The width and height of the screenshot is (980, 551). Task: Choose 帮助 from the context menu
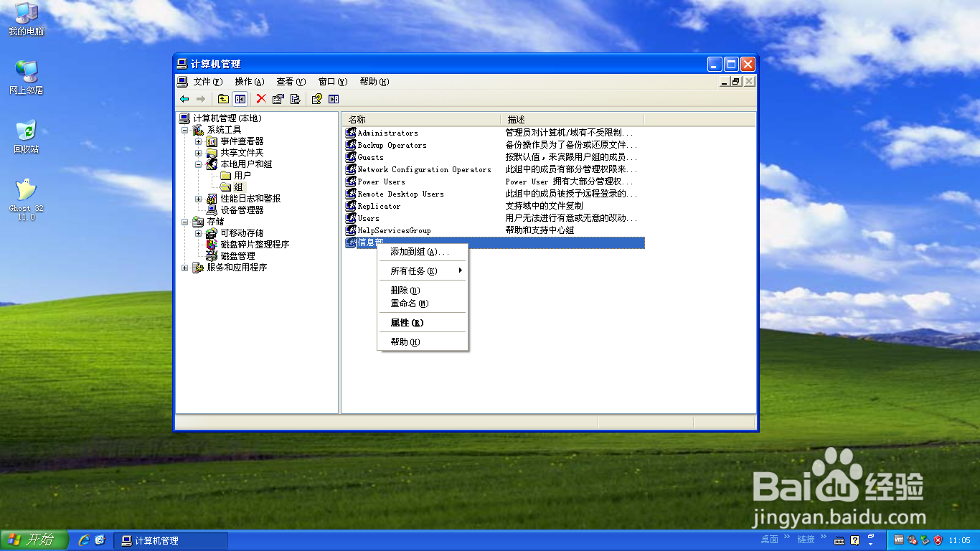tap(423, 342)
